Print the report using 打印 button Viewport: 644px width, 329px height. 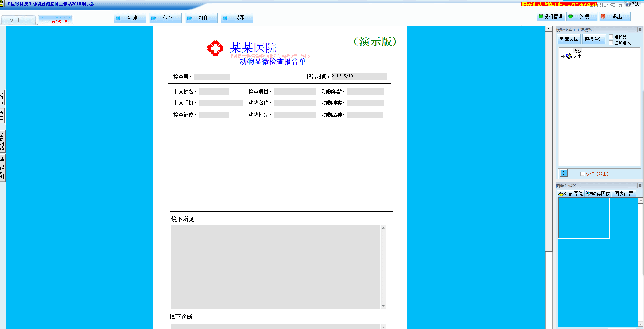pos(201,18)
